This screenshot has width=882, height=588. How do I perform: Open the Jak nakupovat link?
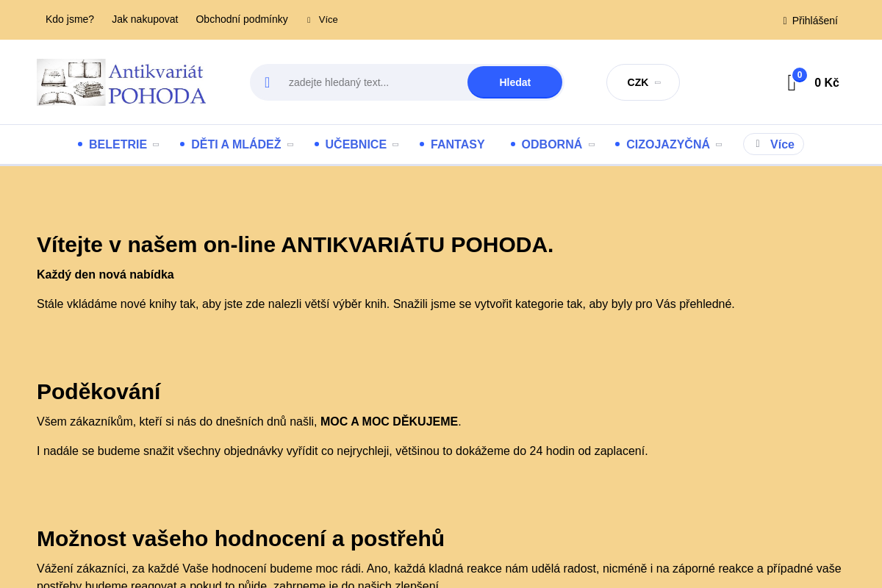pos(145,19)
